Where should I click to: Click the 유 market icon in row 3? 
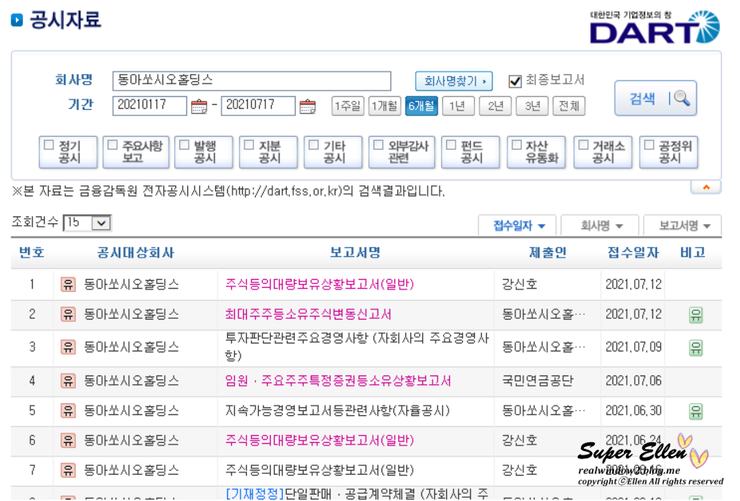pos(68,348)
